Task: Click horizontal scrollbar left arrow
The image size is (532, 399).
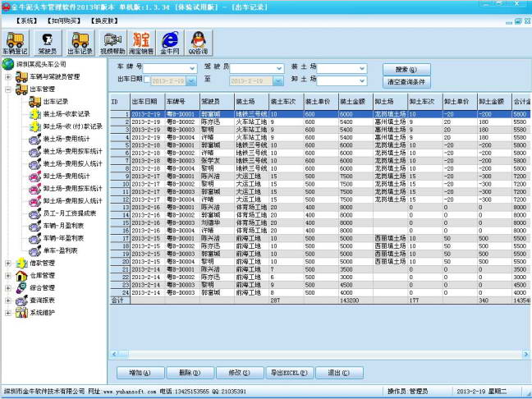Action: coord(114,354)
